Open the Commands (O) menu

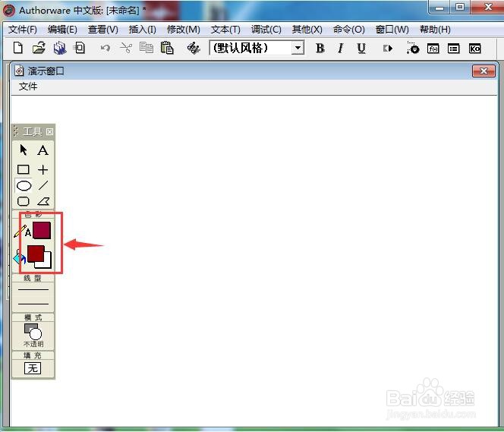pos(348,30)
